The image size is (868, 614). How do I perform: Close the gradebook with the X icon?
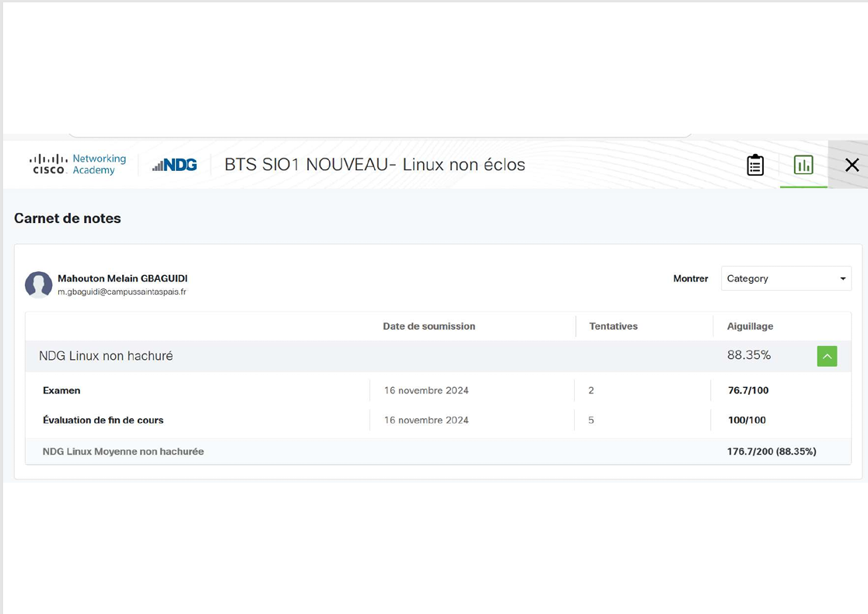pos(852,165)
